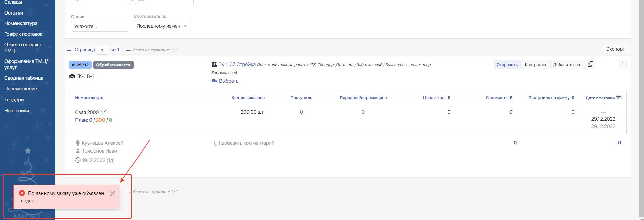Open Настройки in the sidebar
The width and height of the screenshot is (644, 220).
pyautogui.click(x=17, y=111)
